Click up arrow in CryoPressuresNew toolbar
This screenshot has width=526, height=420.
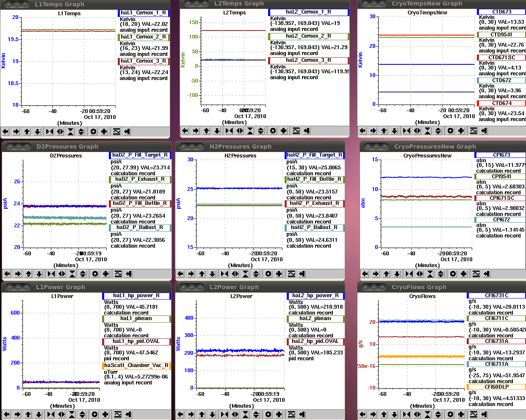[387, 274]
